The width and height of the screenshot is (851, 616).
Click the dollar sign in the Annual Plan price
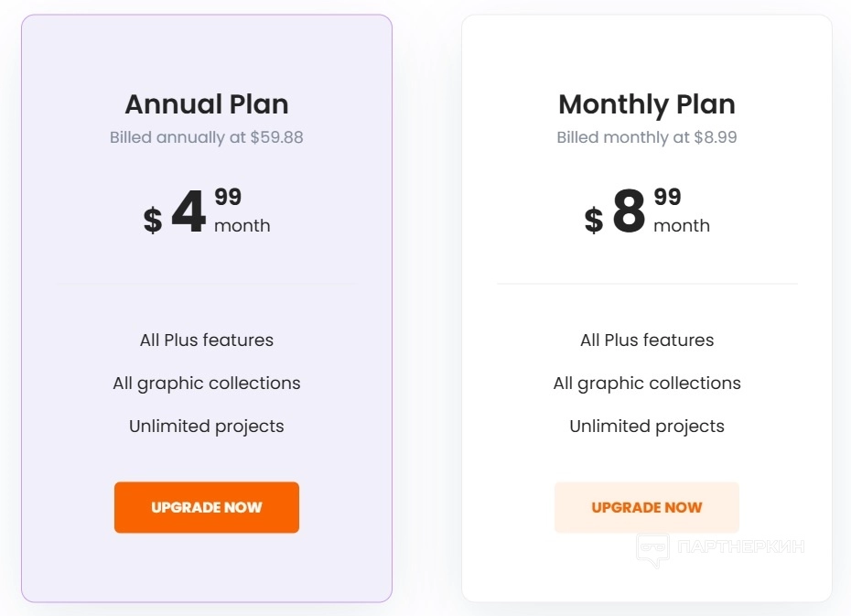[153, 221]
